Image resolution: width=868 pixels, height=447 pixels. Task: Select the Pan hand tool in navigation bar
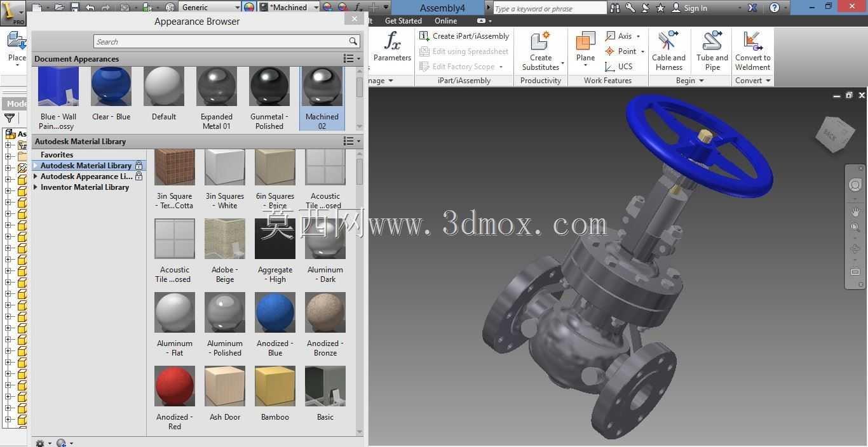point(855,211)
